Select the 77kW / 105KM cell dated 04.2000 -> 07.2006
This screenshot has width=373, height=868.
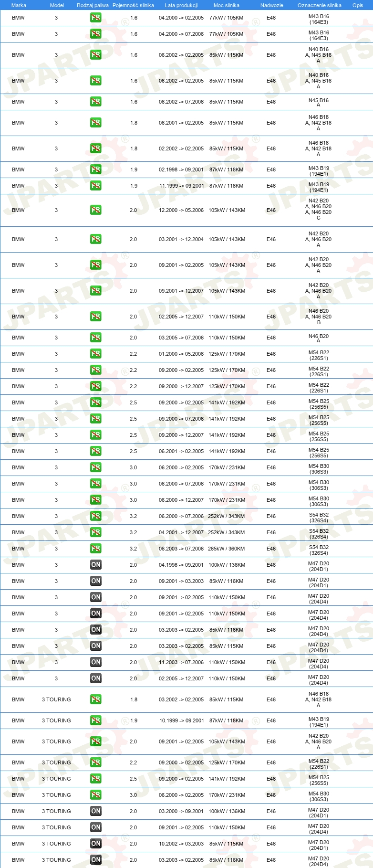pos(226,34)
